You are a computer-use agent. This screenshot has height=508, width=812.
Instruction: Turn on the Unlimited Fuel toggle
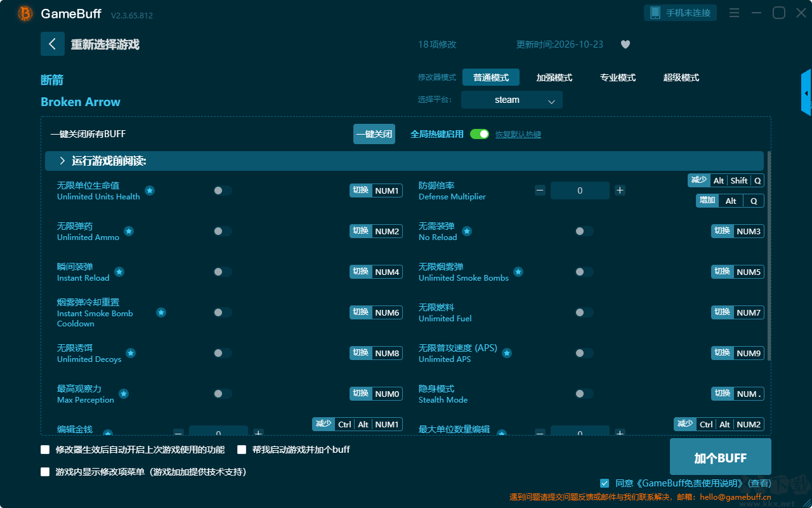584,312
